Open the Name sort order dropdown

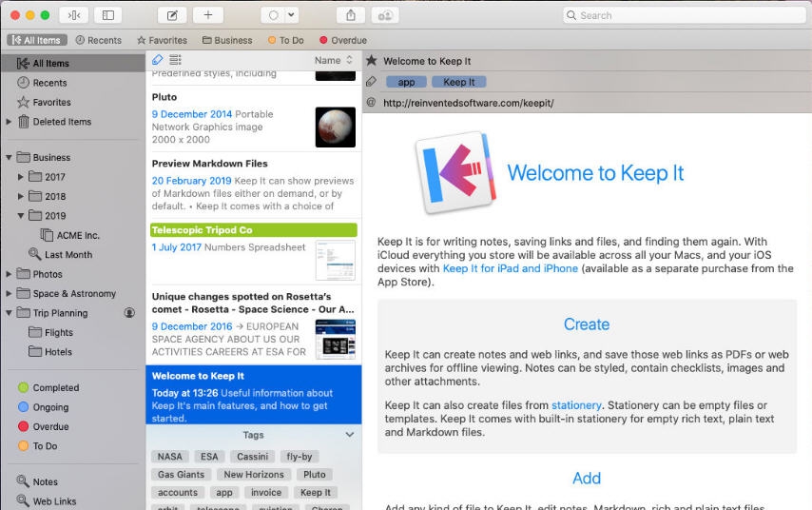[334, 60]
